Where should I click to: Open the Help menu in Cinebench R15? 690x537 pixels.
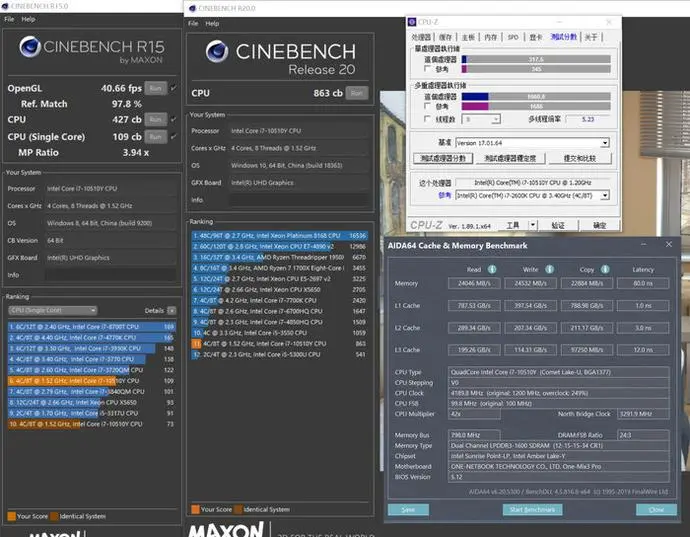click(28, 19)
